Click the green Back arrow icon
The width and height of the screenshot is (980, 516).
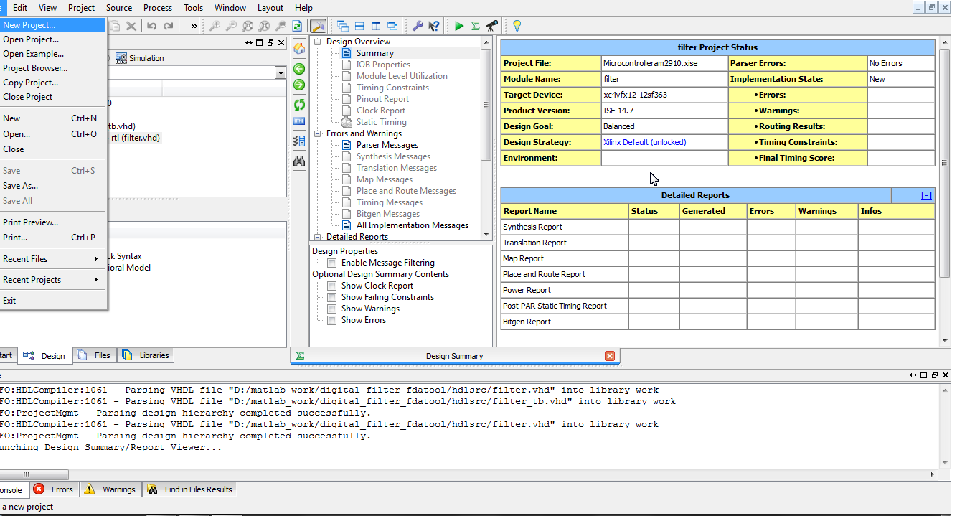click(x=299, y=69)
